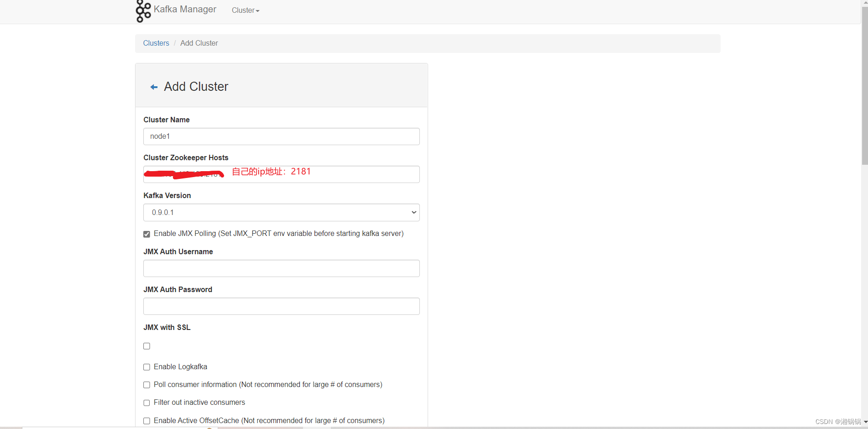Click the Cluster Name label
Viewport: 868px width, 429px height.
coord(167,120)
